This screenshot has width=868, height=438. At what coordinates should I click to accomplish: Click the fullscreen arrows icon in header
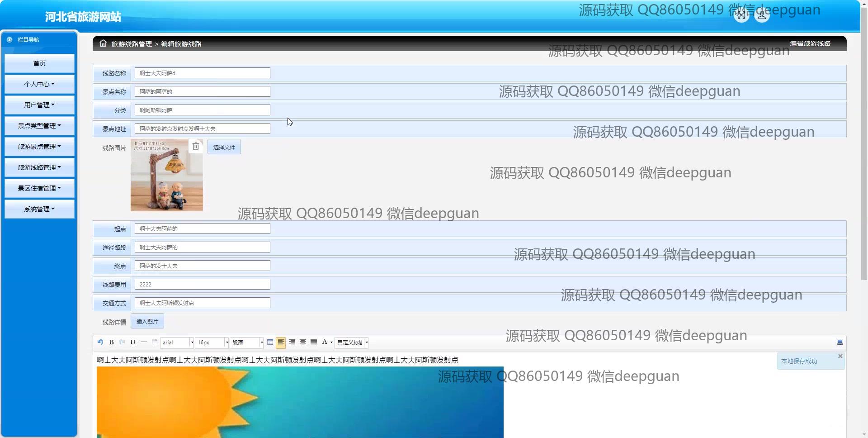[x=741, y=15]
